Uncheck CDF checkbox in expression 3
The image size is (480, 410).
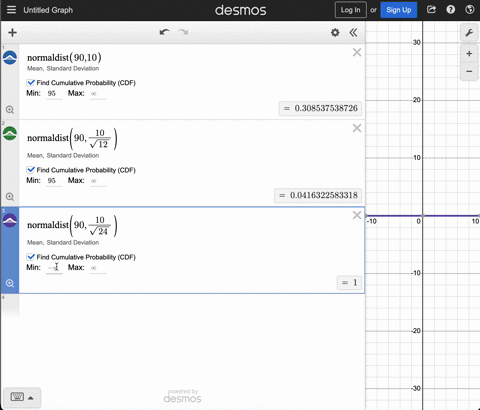[x=31, y=257]
